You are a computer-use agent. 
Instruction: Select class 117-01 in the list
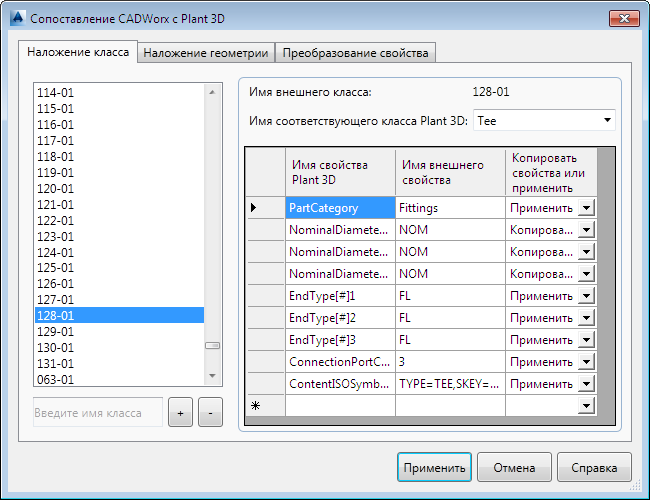point(119,141)
